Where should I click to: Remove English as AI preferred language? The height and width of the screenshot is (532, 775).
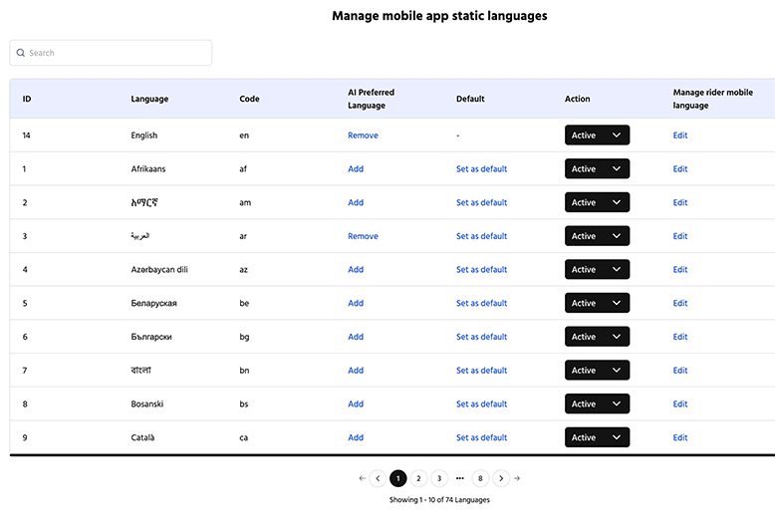(x=363, y=134)
